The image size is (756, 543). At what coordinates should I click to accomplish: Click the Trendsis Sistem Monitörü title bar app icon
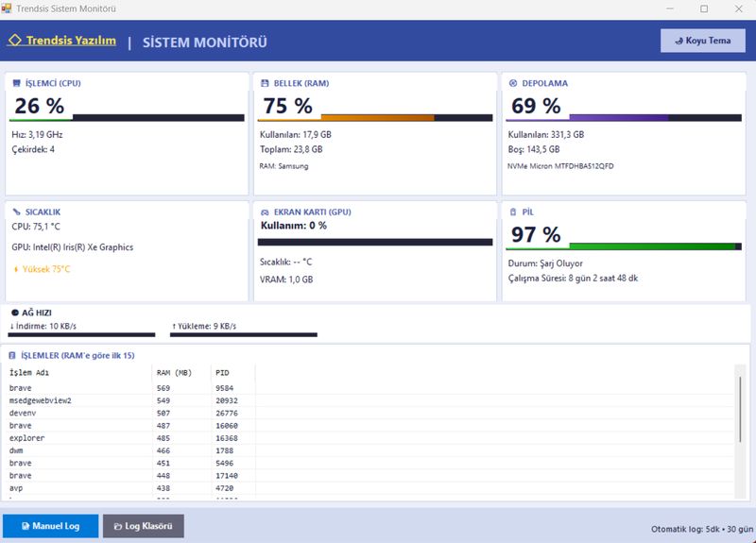click(7, 8)
